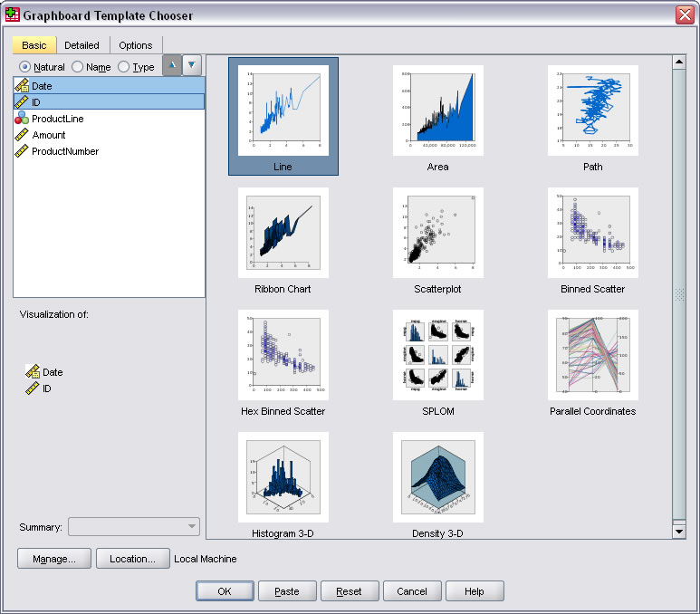Click the scrollbar down arrow in the template gallery

click(679, 532)
